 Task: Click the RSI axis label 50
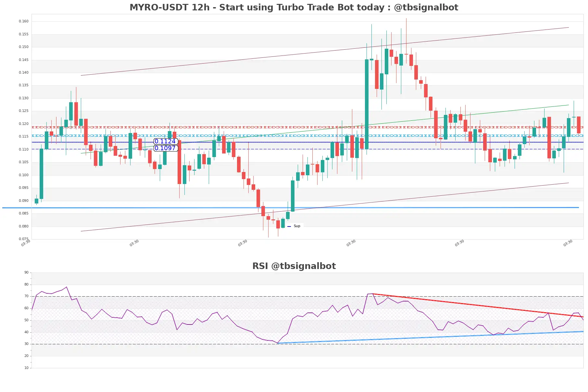26,320
